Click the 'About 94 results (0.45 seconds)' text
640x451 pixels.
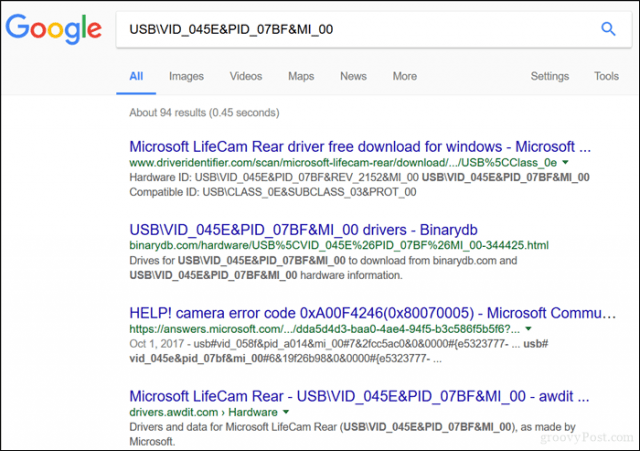[x=204, y=113]
